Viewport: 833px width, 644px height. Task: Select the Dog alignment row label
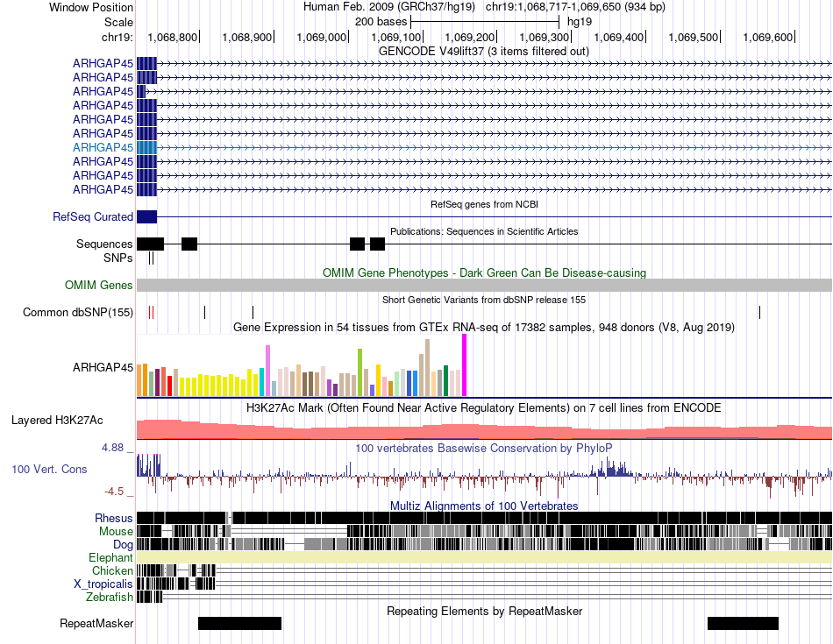[x=123, y=545]
